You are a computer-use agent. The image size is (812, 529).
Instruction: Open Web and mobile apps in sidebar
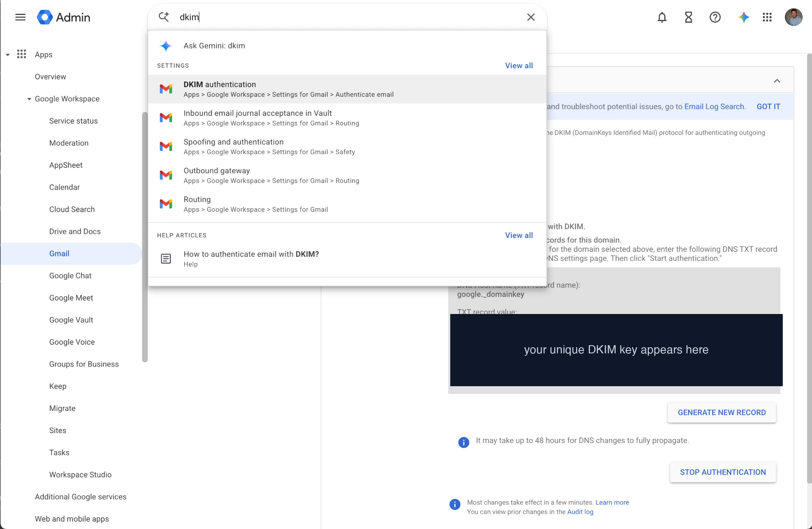tap(71, 519)
